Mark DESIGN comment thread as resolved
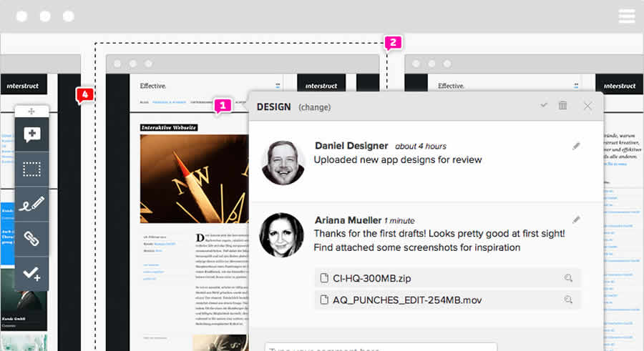This screenshot has width=644, height=351. (544, 106)
